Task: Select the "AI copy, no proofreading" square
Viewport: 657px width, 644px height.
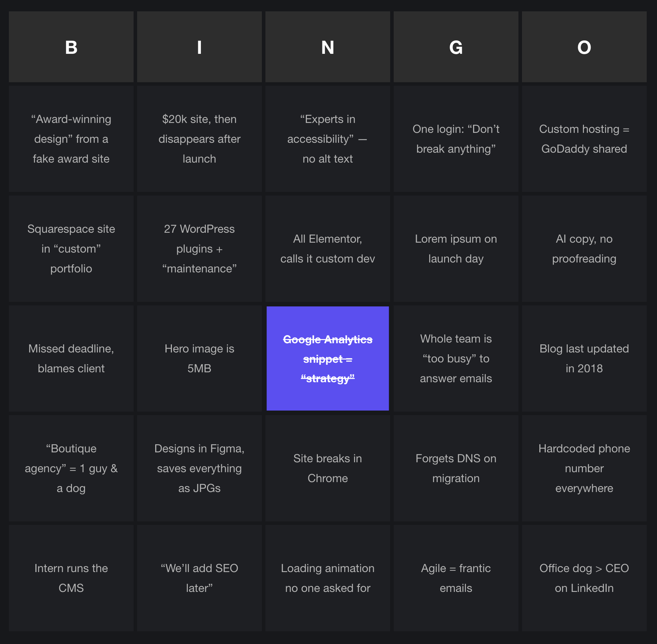Action: tap(584, 249)
